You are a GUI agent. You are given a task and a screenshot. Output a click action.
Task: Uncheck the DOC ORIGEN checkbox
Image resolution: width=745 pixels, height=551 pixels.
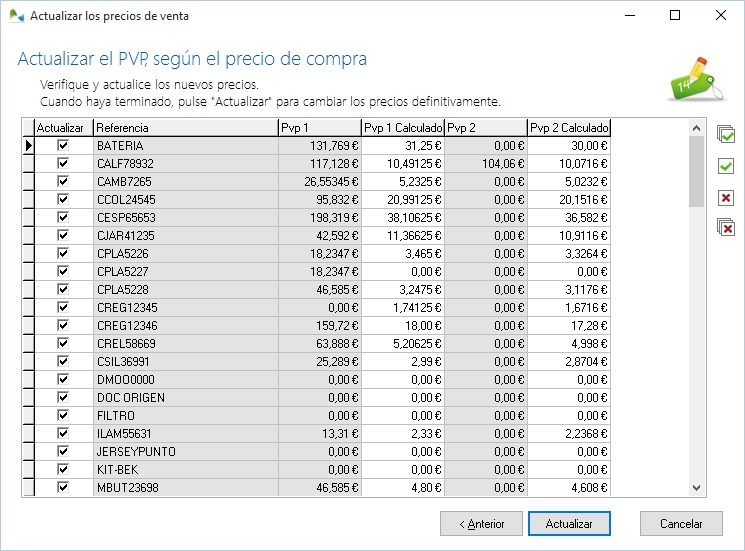63,397
